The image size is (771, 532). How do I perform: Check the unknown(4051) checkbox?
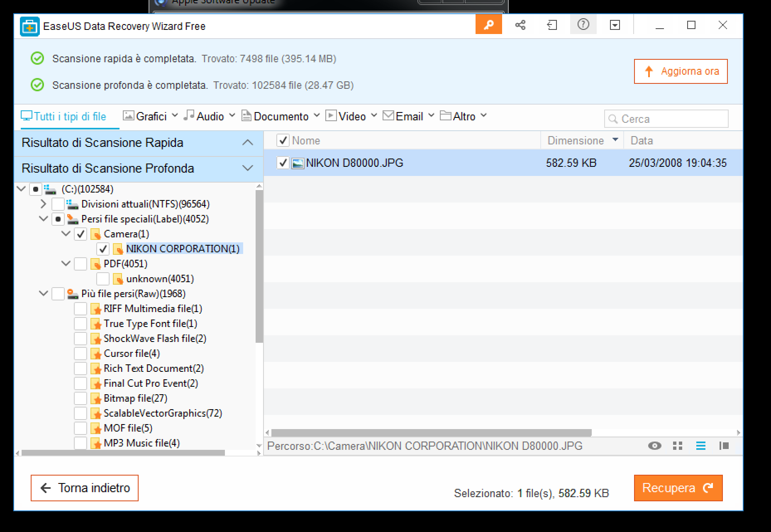tap(103, 279)
